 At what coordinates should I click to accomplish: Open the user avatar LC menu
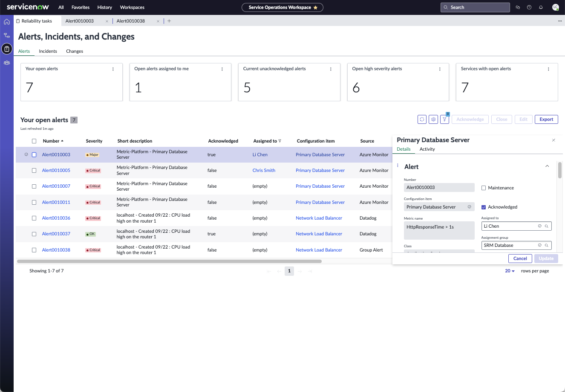click(x=555, y=7)
